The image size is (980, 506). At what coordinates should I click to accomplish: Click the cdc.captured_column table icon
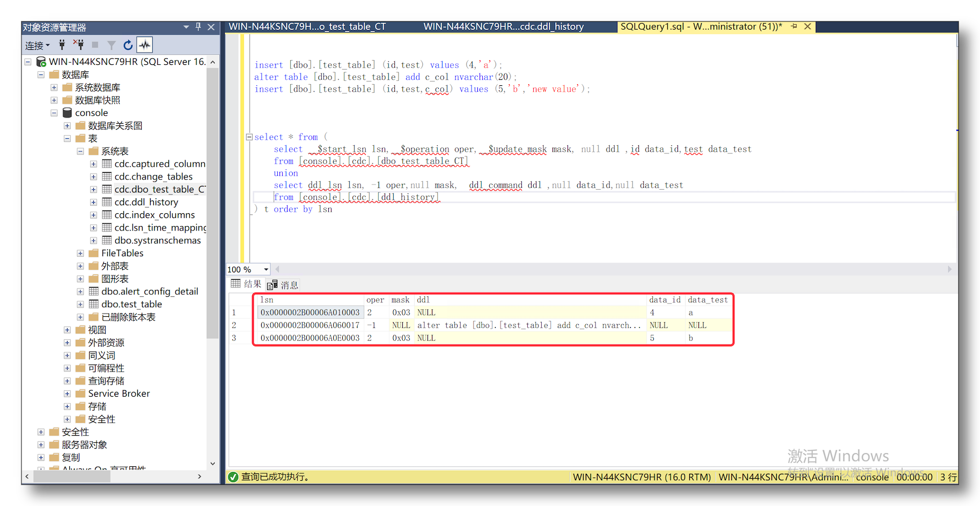pos(107,163)
